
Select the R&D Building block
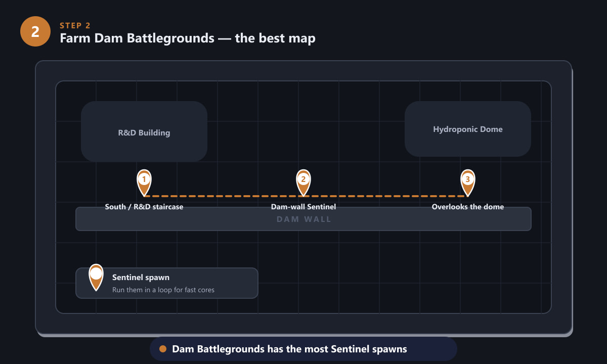pos(144,131)
